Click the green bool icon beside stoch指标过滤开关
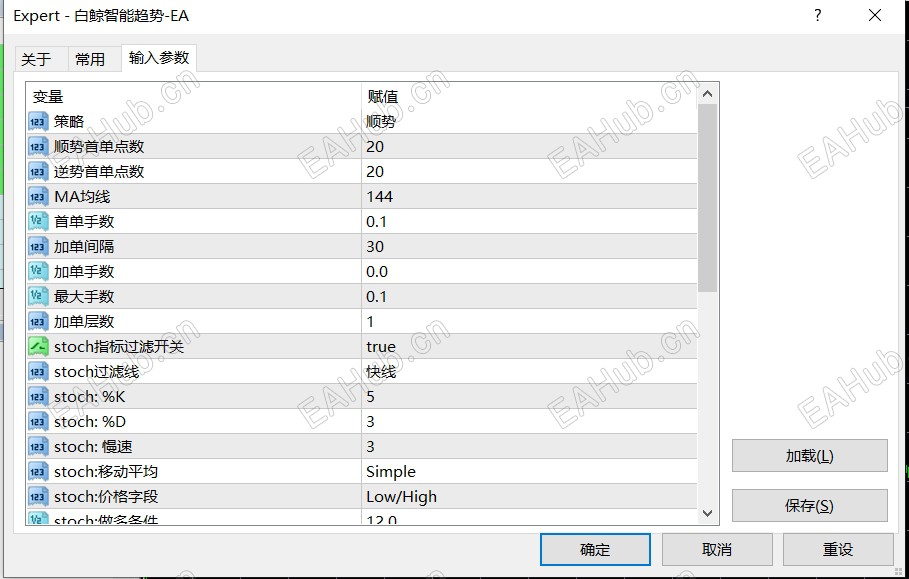The image size is (909, 579). tap(38, 347)
